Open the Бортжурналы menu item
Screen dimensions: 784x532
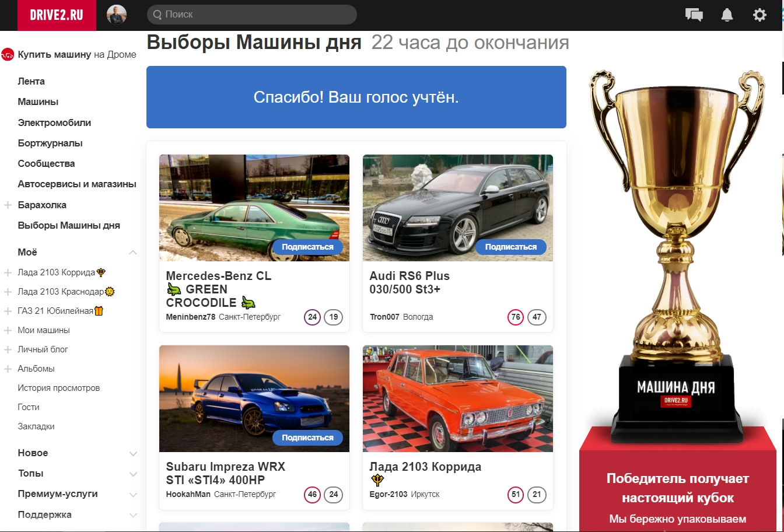tap(50, 143)
